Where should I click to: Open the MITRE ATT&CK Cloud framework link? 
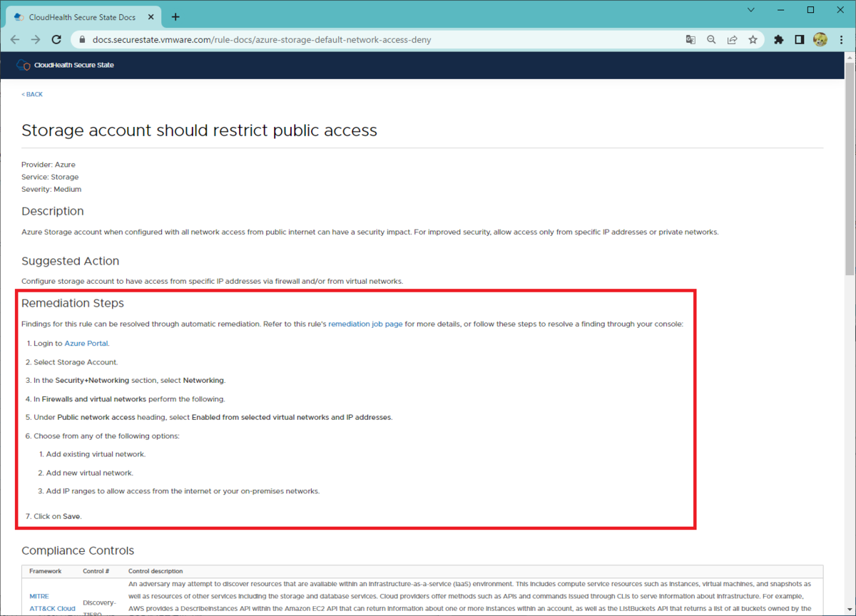tap(52, 602)
